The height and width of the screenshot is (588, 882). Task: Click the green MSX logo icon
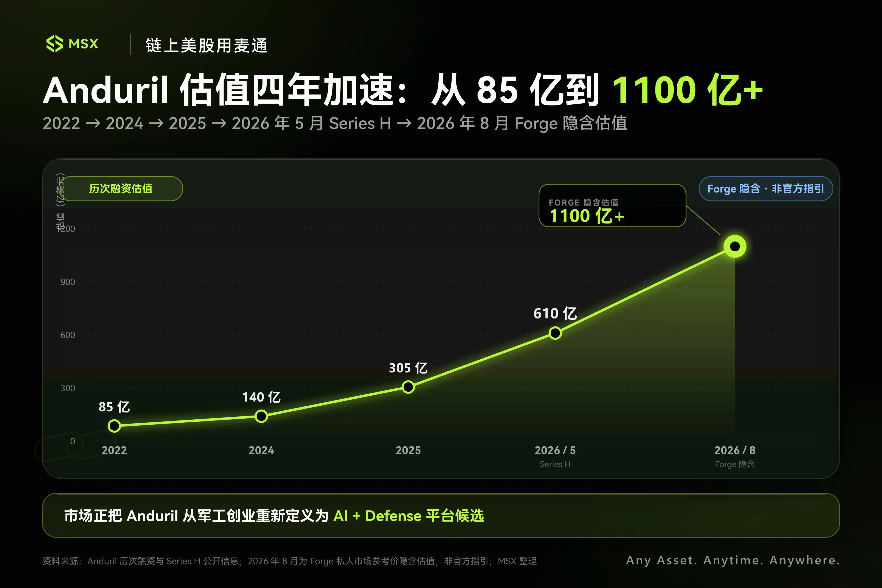point(54,44)
